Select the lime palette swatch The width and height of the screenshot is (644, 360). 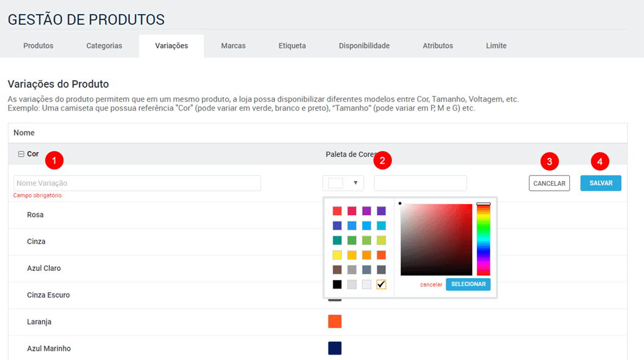(x=382, y=241)
